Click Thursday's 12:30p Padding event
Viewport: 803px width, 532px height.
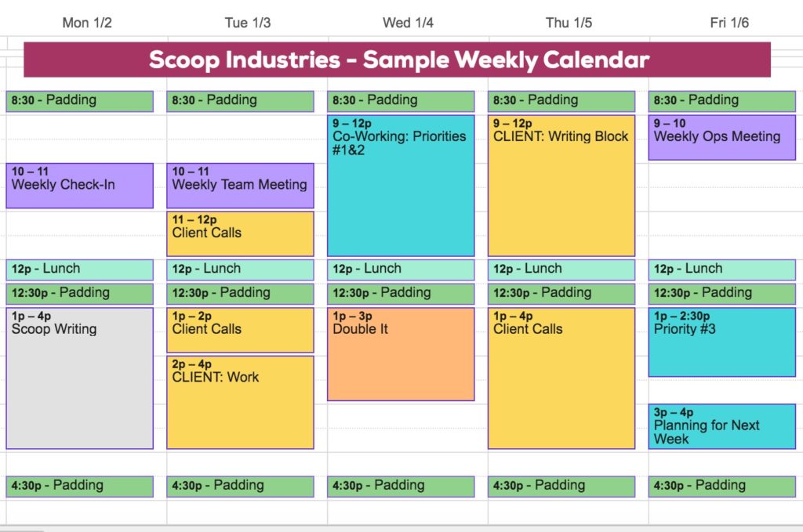(561, 294)
